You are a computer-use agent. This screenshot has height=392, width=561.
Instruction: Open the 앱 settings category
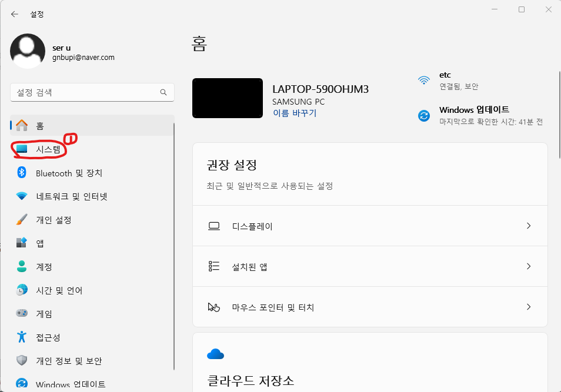point(92,243)
